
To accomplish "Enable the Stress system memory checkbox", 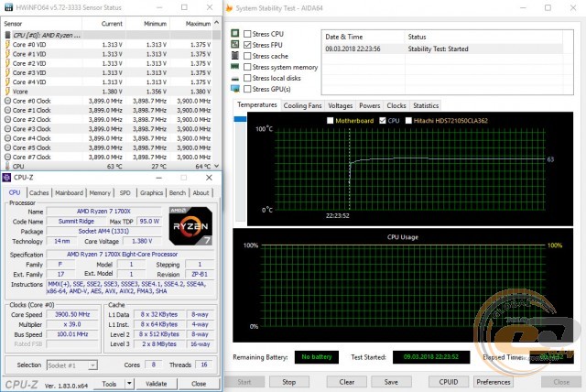I will point(247,67).
